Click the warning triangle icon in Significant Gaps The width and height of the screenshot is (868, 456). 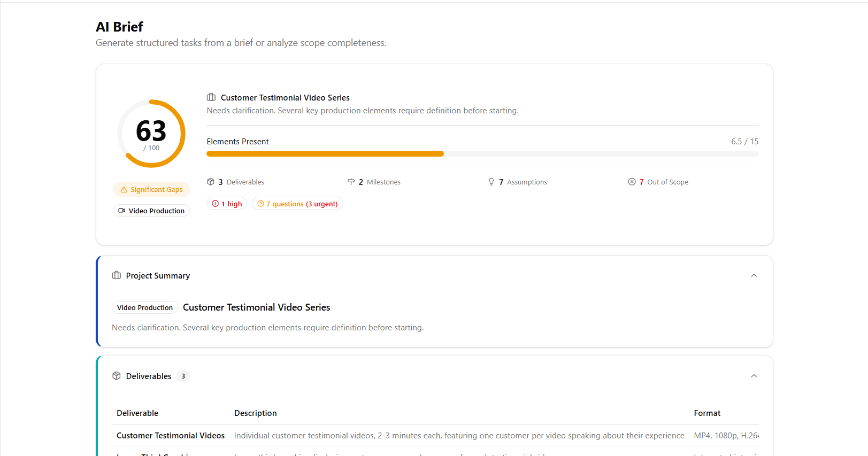[x=124, y=190]
